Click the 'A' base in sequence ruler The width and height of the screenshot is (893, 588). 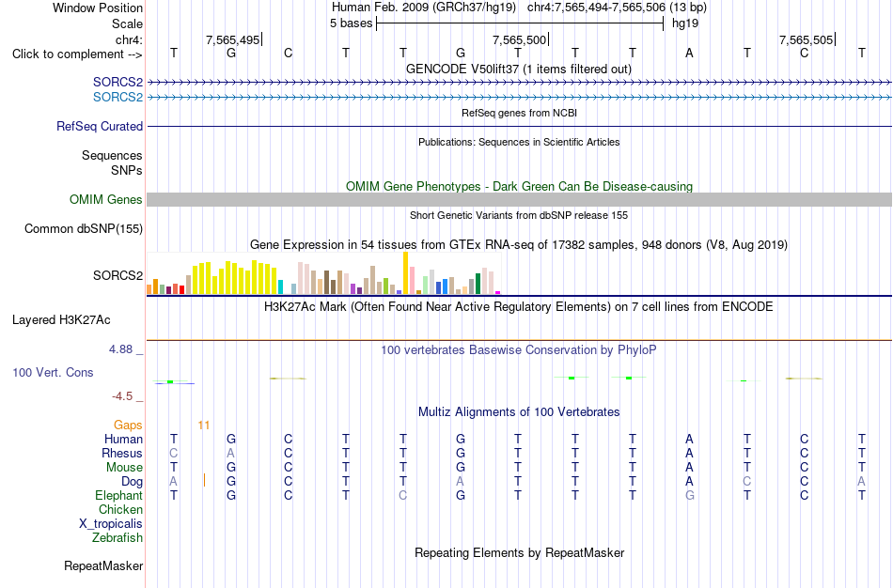689,54
